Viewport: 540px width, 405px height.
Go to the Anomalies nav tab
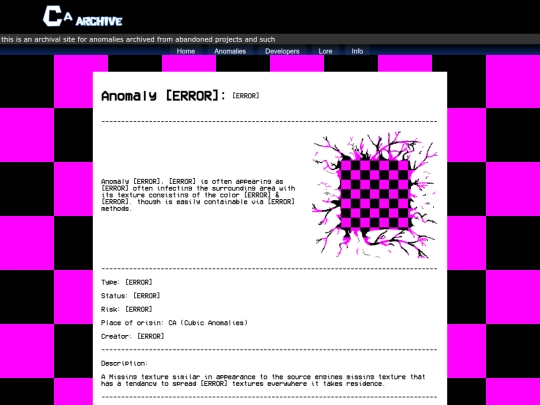pyautogui.click(x=230, y=51)
